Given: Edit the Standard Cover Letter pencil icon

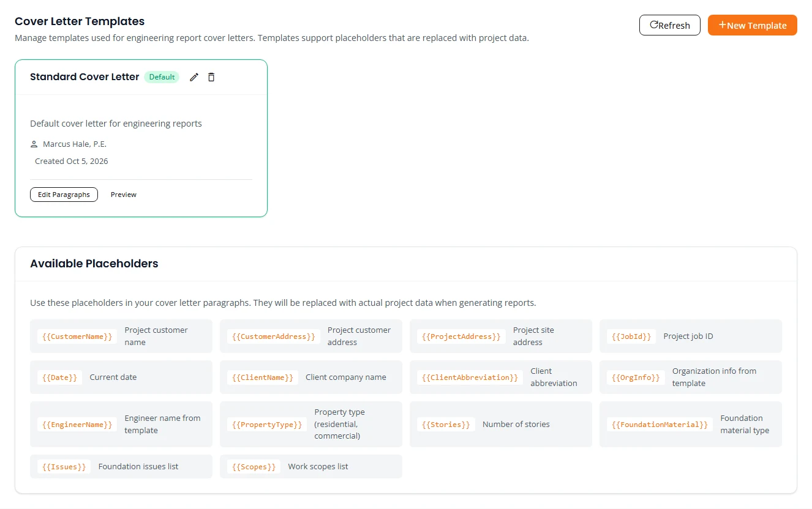Looking at the screenshot, I should click(x=194, y=77).
